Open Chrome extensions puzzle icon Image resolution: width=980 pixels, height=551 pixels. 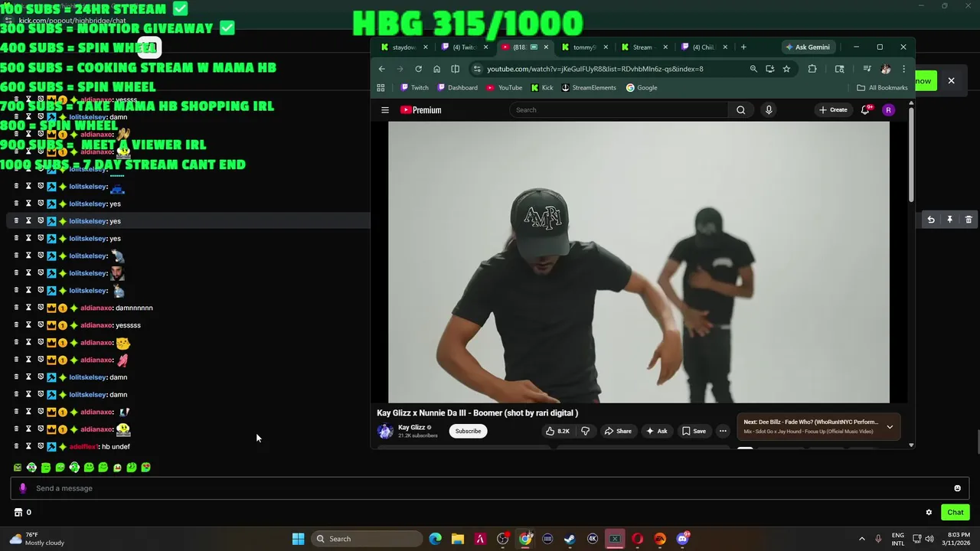(x=812, y=69)
